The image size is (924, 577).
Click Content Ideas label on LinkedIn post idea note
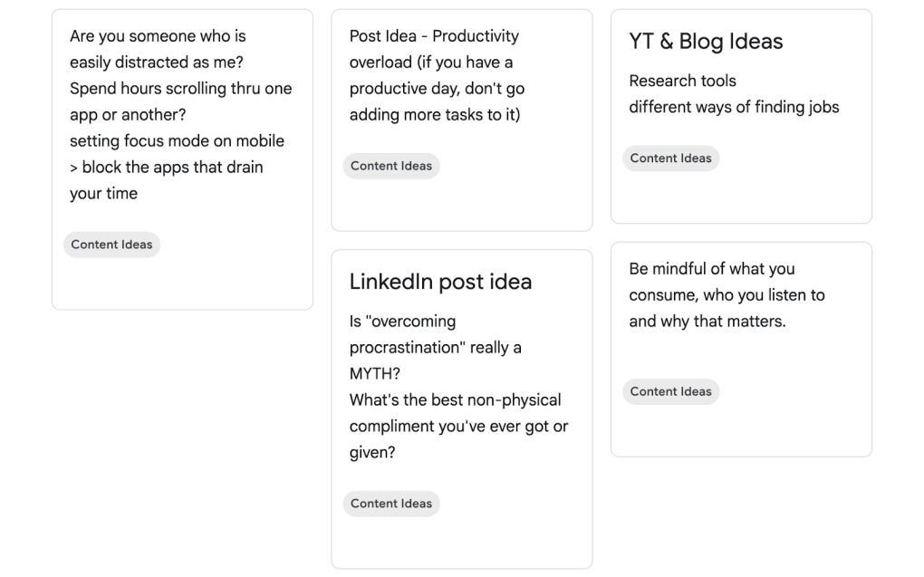click(x=391, y=504)
